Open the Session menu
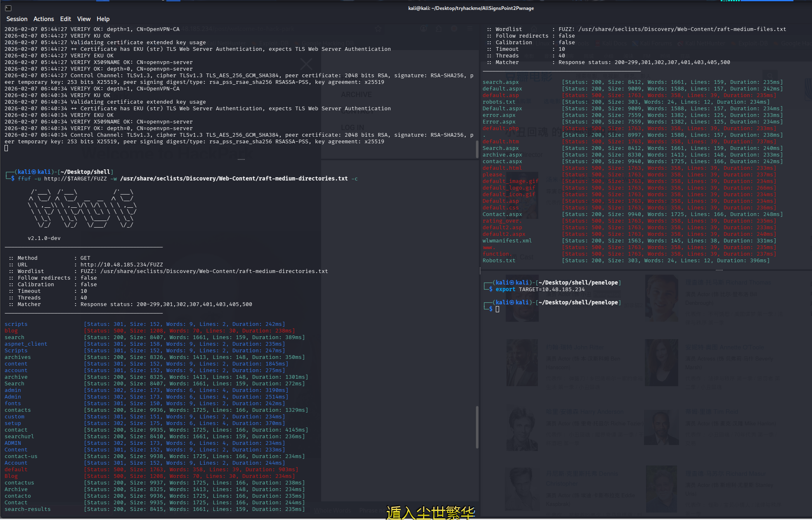This screenshot has height=520, width=812. pyautogui.click(x=17, y=19)
